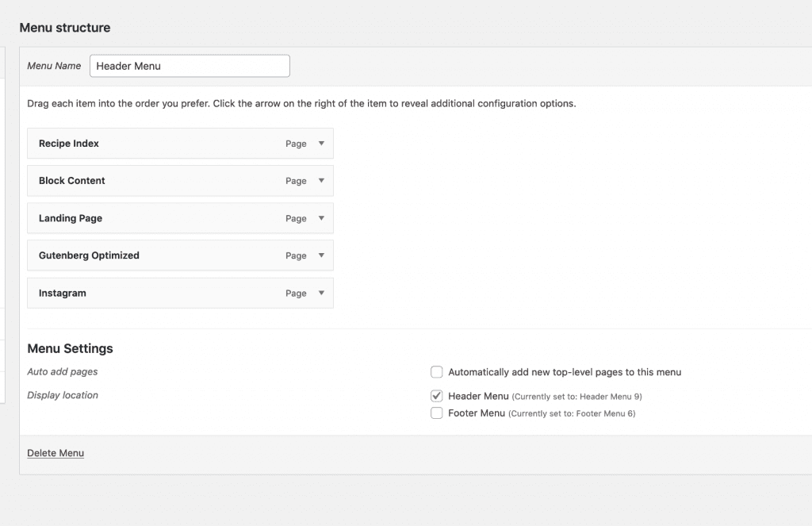Click the Page label on Recipe Index
This screenshot has height=526, width=812.
pyautogui.click(x=297, y=144)
